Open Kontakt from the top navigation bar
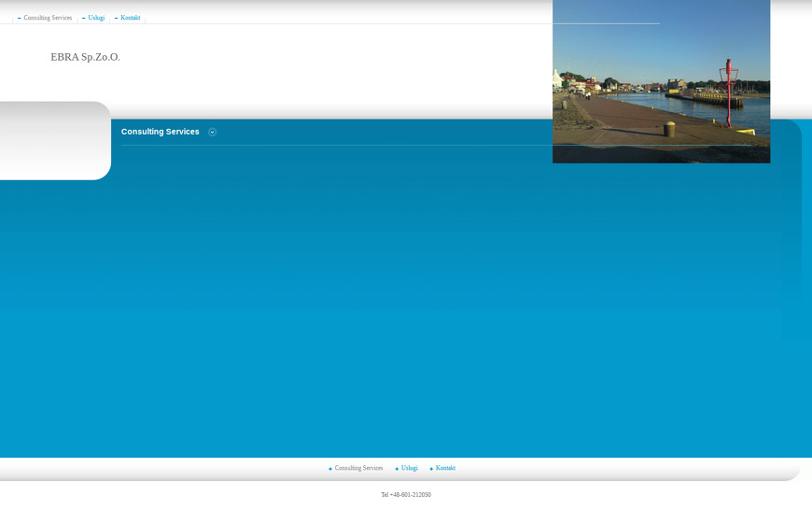 tap(130, 18)
